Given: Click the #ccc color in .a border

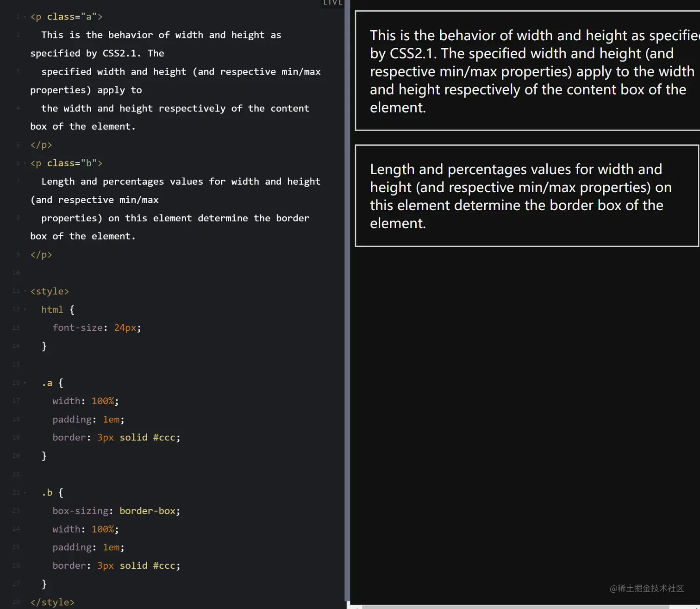Looking at the screenshot, I should click(x=164, y=438).
